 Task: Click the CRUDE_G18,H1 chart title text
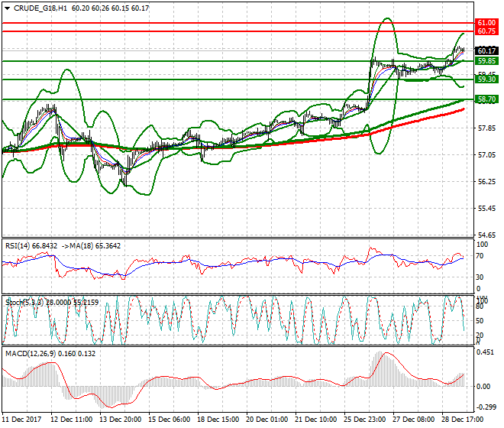click(x=40, y=8)
